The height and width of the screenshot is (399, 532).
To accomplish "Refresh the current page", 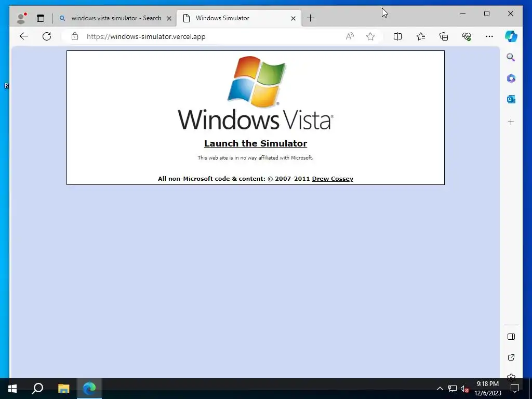I will click(47, 36).
